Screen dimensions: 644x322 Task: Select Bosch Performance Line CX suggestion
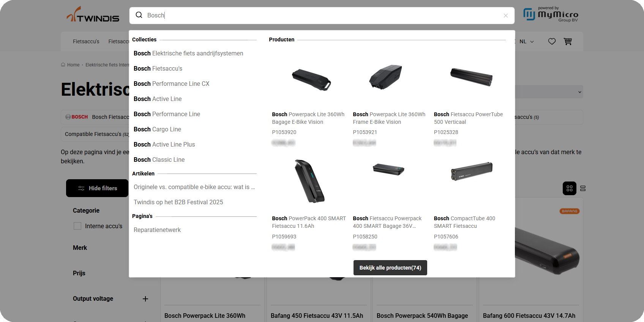pos(172,84)
